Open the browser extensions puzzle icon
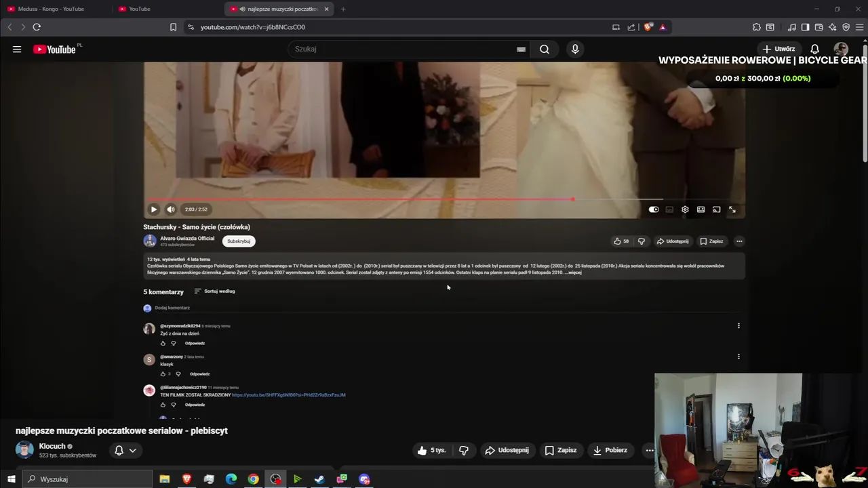Screen dimensions: 868x488 757,27
